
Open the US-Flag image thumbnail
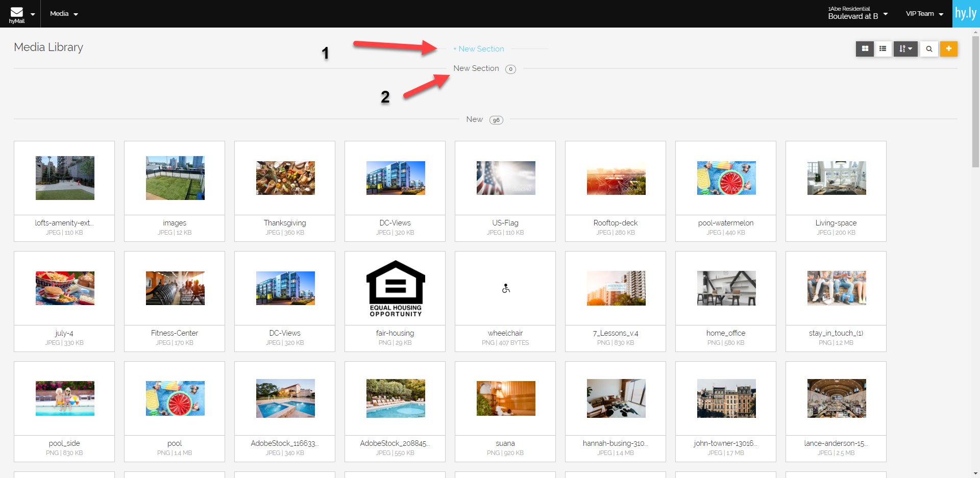(x=506, y=178)
